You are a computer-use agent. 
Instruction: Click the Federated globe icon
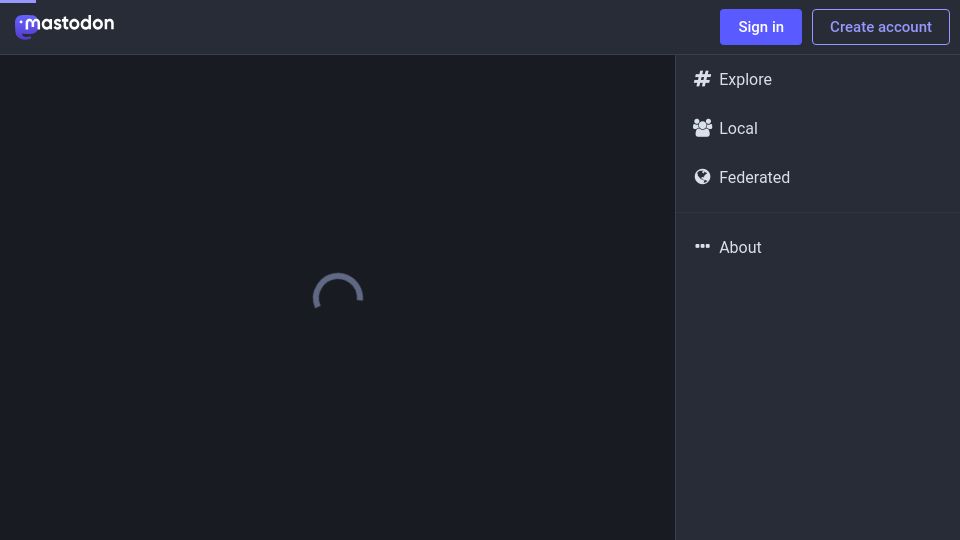coord(702,177)
